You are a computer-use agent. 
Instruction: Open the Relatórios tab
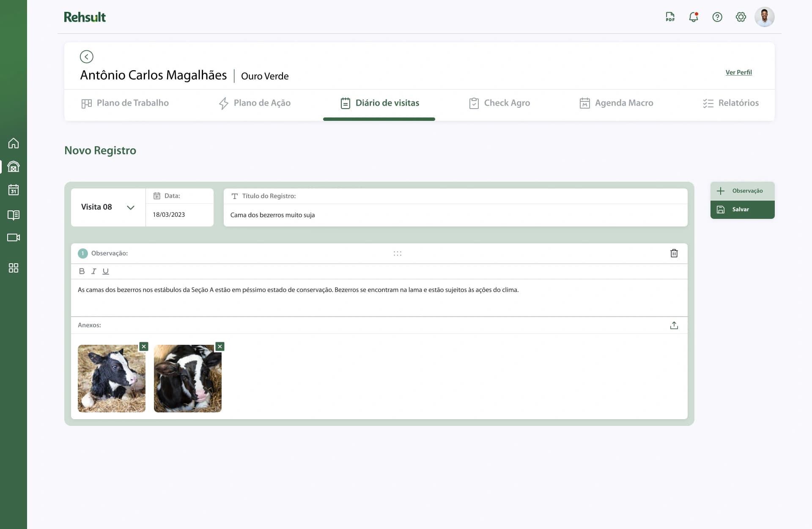pos(730,103)
